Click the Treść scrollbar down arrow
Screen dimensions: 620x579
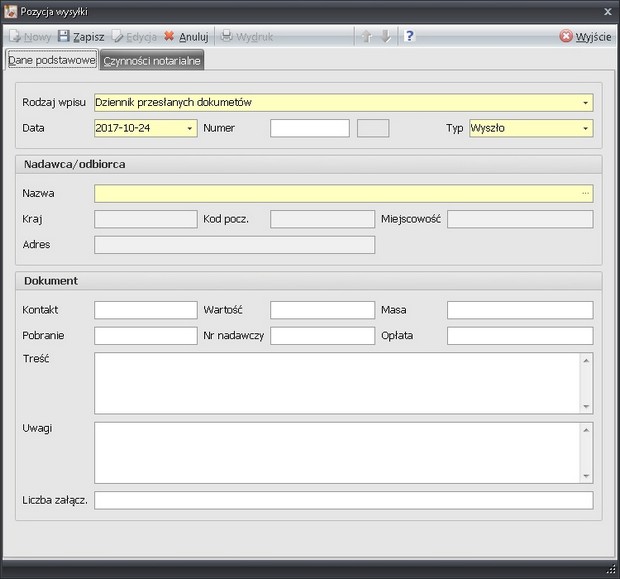[586, 405]
